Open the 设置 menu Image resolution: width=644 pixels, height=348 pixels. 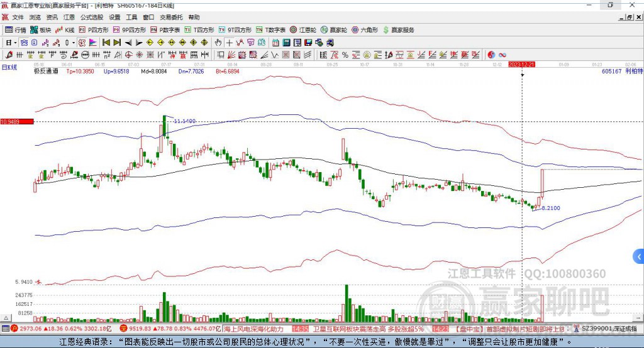[114, 17]
